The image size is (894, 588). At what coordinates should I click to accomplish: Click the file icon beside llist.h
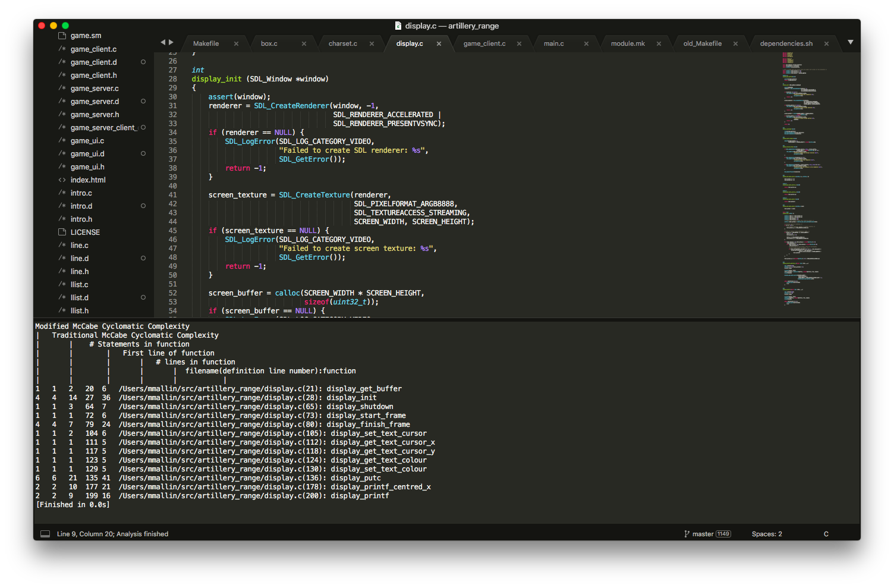(x=62, y=310)
